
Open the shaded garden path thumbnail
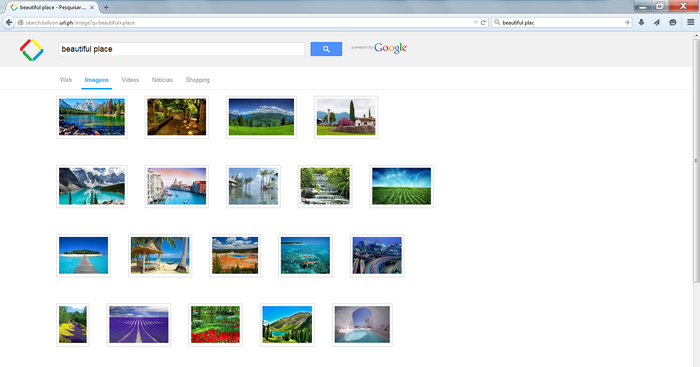177,117
